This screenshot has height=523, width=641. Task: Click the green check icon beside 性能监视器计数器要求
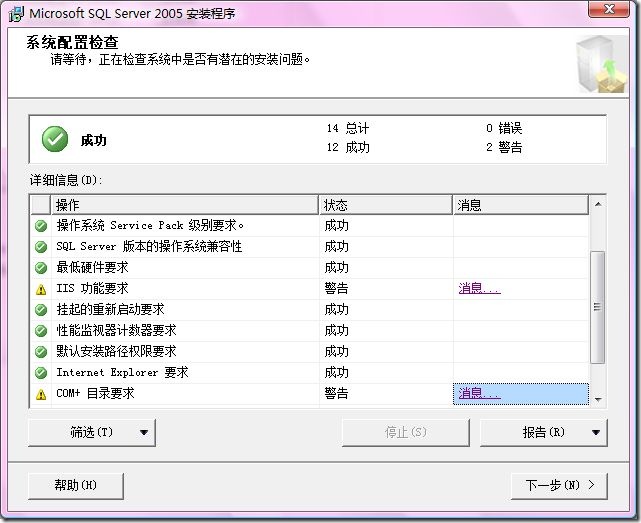tap(41, 330)
